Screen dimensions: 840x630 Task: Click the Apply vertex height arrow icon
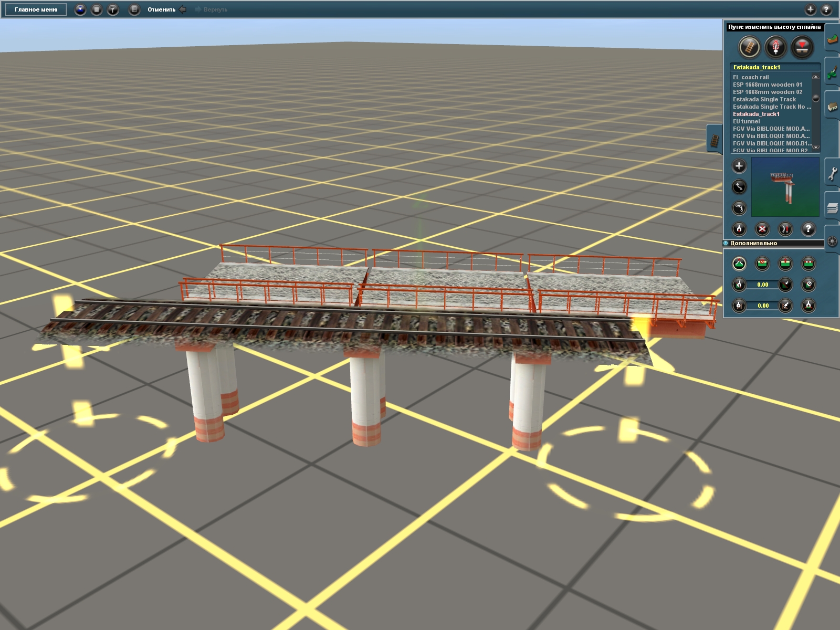pos(785,305)
